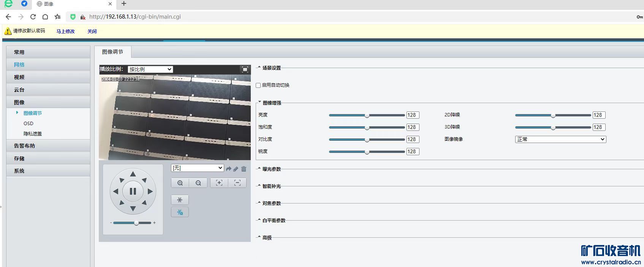Click the pencil icon to edit preset
The width and height of the screenshot is (644, 267).
click(236, 169)
